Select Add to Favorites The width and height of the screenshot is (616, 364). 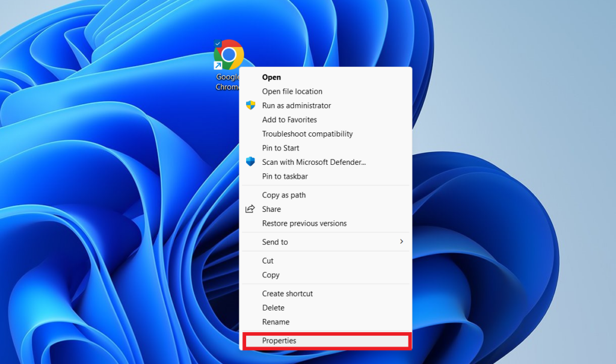pyautogui.click(x=289, y=120)
